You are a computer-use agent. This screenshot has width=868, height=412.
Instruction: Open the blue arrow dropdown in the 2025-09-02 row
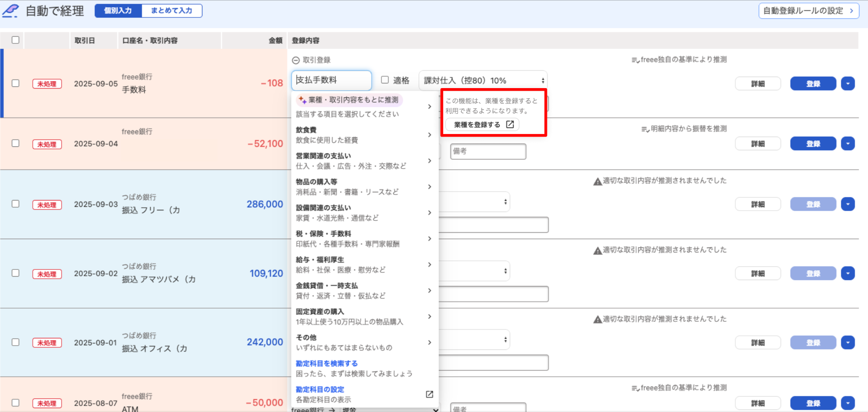[848, 273]
